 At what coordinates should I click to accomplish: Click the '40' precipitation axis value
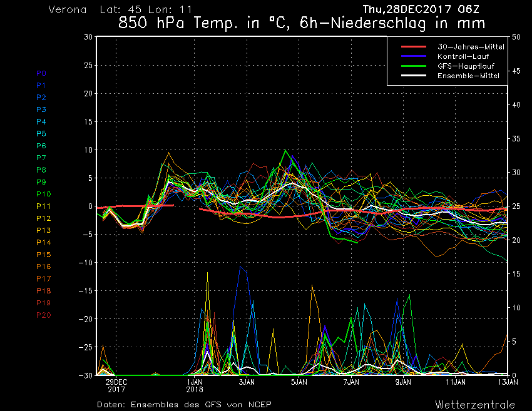516,105
